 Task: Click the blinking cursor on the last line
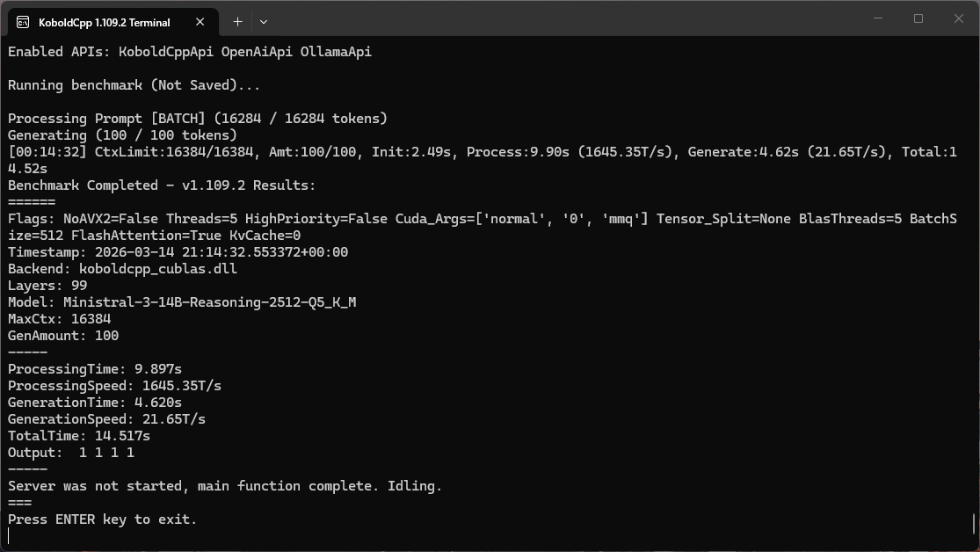[9, 536]
